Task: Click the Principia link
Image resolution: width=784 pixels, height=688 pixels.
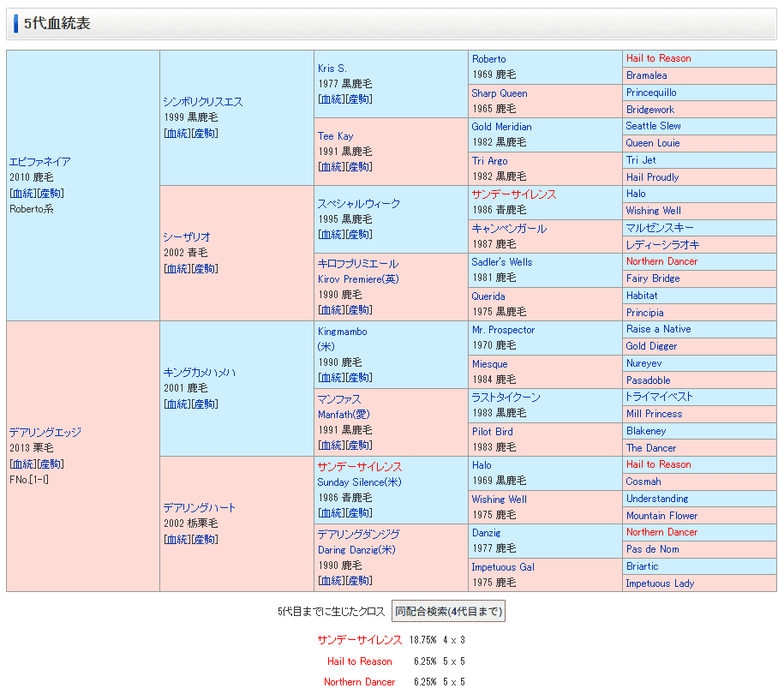Action: pos(645,313)
